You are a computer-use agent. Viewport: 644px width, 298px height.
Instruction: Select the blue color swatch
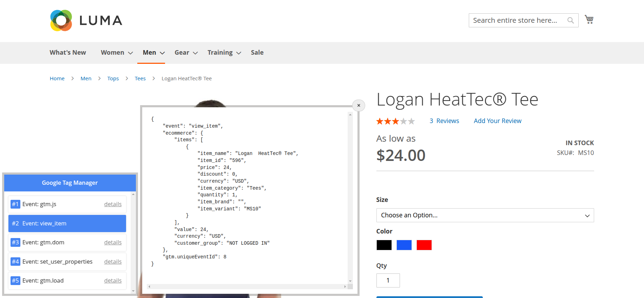404,245
